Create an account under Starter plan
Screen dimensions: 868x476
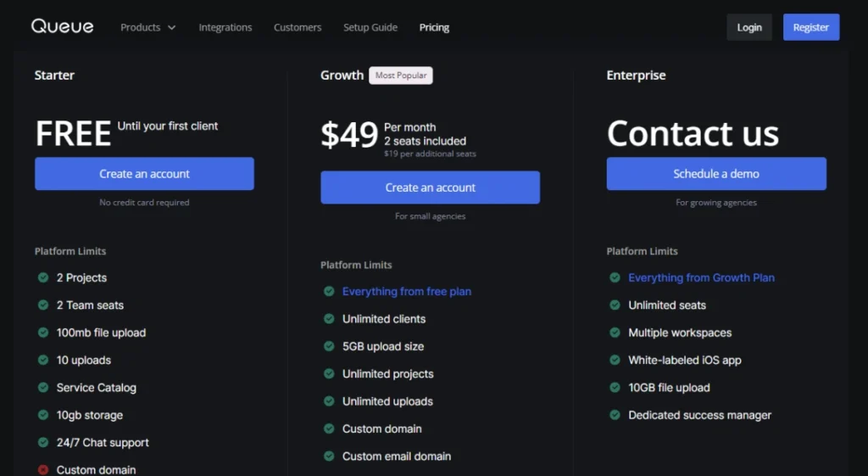[144, 173]
